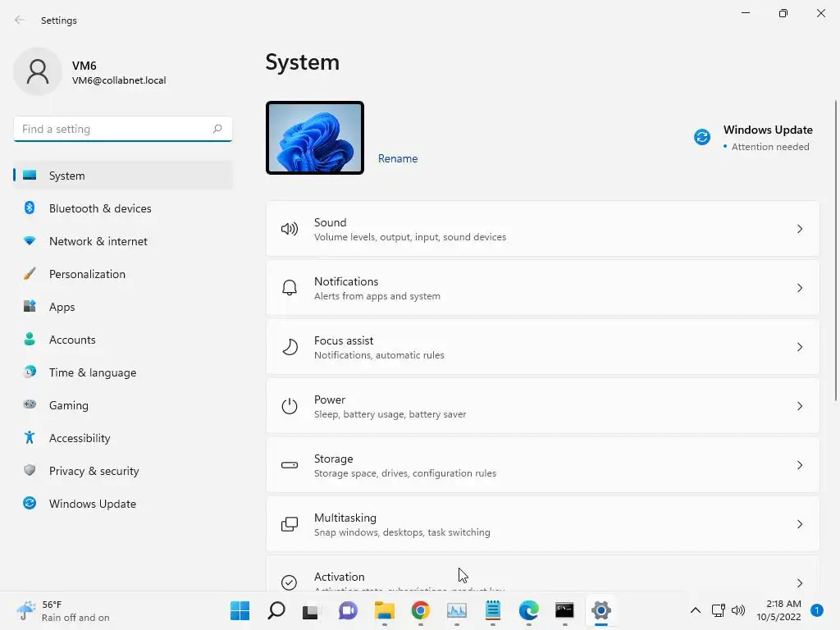The height and width of the screenshot is (630, 840).
Task: Click the search magnifier in Find a setting
Action: (217, 129)
